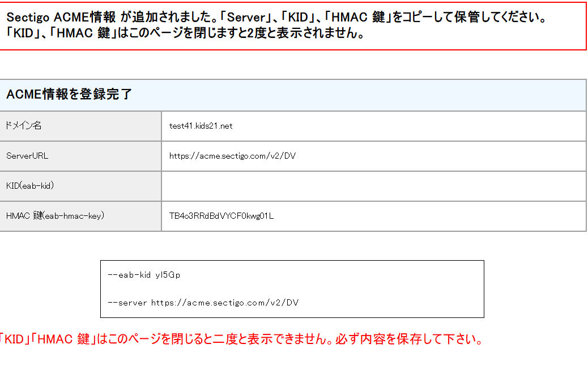Click the domain name value test41.kids21.net
This screenshot has width=588, height=365.
tap(201, 126)
